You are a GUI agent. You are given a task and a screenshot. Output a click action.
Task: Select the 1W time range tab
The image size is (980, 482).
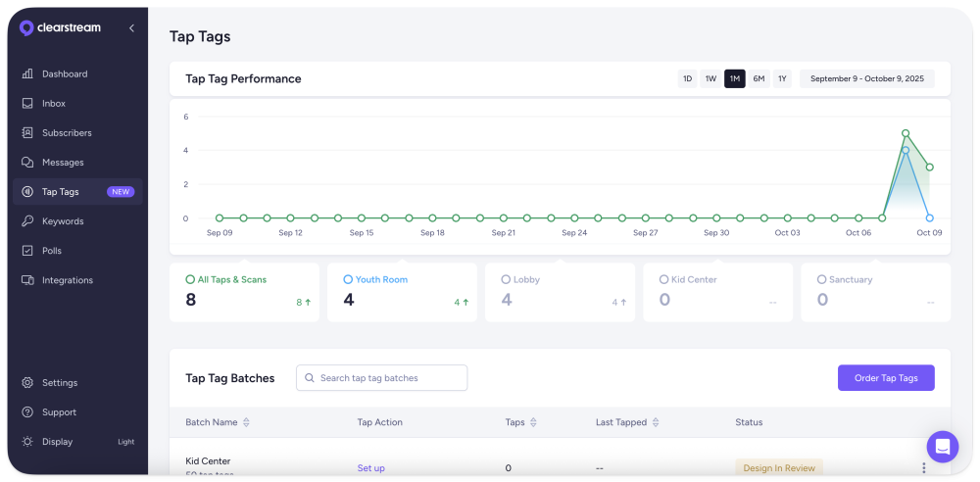(x=710, y=78)
